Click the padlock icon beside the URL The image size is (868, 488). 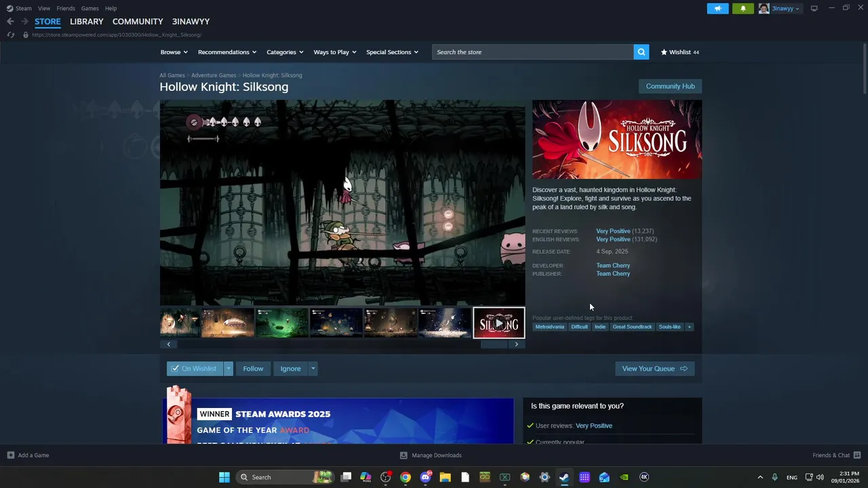(25, 35)
